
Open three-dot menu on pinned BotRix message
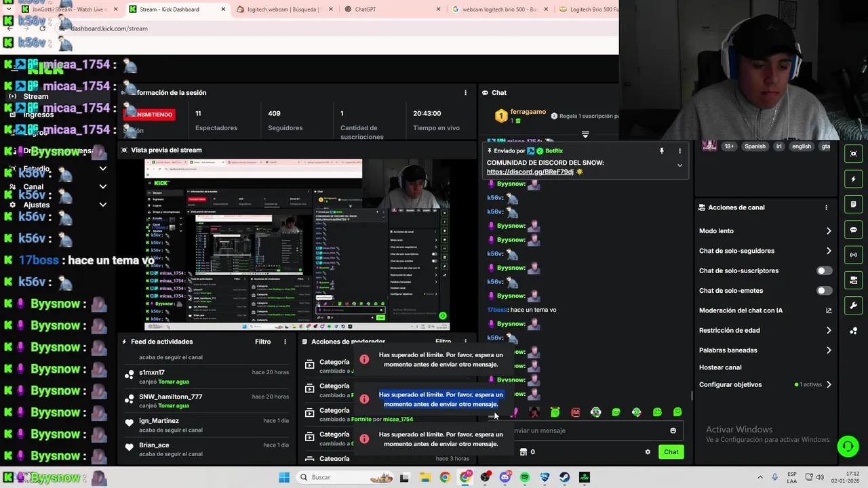pos(679,150)
